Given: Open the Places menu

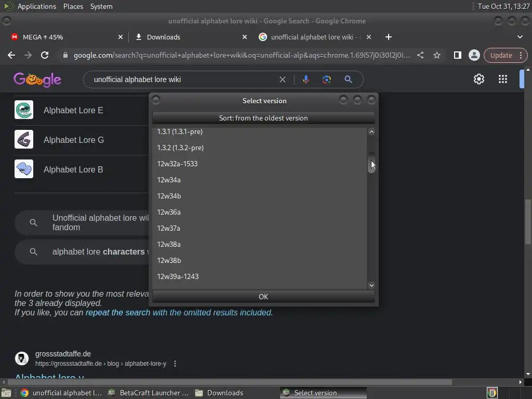Looking at the screenshot, I should (73, 6).
